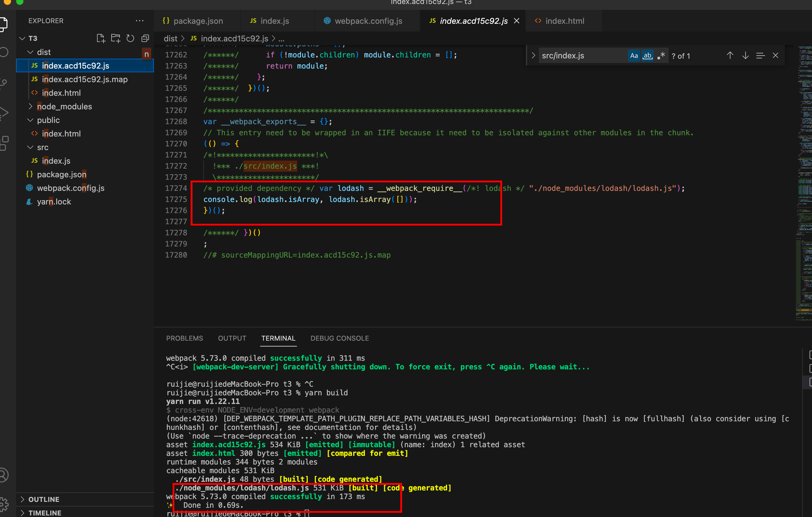Collapse the T3 root folder
The image size is (812, 517).
coord(22,38)
